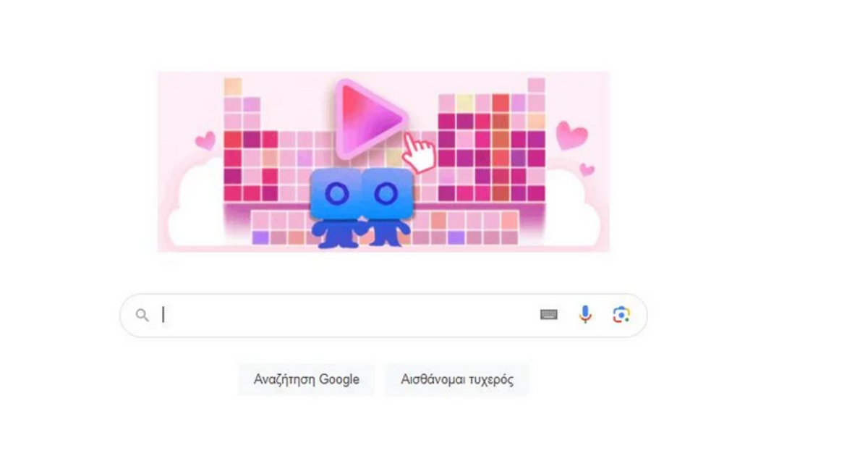
Task: Click the largest pink heart in doodle
Action: [x=571, y=135]
